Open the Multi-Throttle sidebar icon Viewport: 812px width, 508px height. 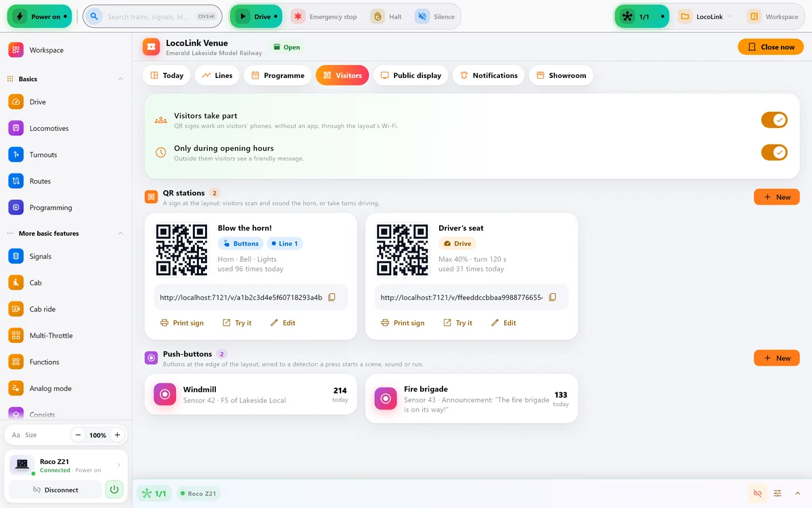[16, 335]
